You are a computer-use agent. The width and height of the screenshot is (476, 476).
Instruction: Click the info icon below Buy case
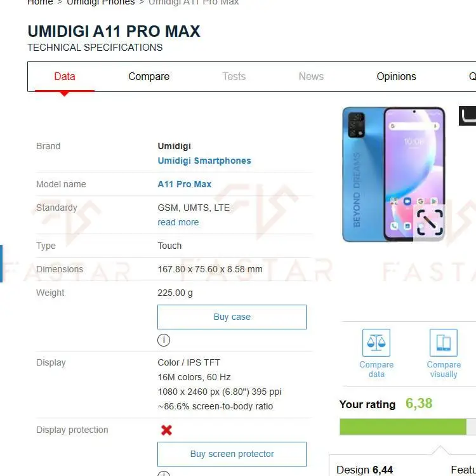(164, 340)
